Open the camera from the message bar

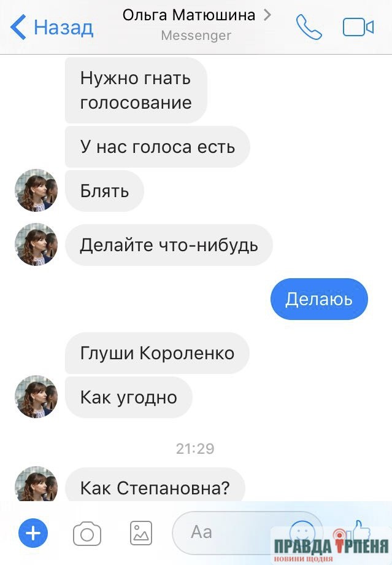[87, 534]
